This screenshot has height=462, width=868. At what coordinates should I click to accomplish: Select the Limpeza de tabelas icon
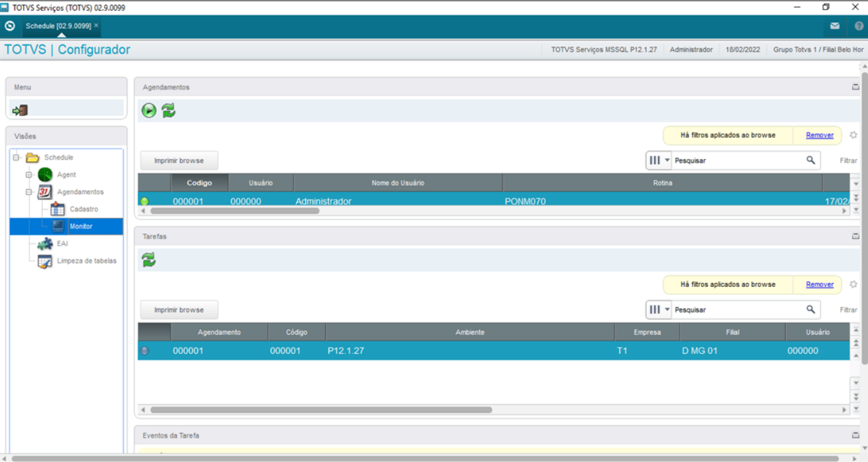pos(45,261)
